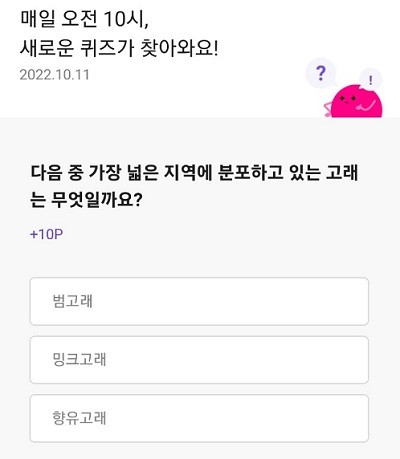The height and width of the screenshot is (459, 400).
Task: Click the quiz question about 고래 distribution
Action: pos(194,186)
